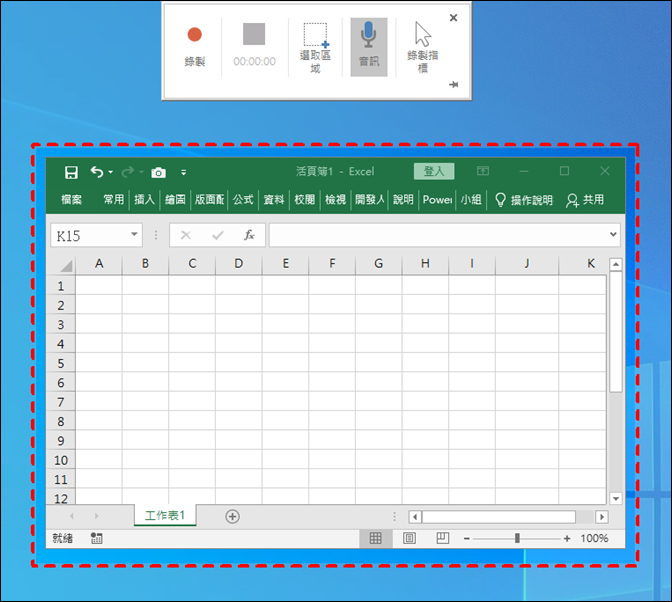Click Cancel (X) icon in formula bar

coord(186,235)
